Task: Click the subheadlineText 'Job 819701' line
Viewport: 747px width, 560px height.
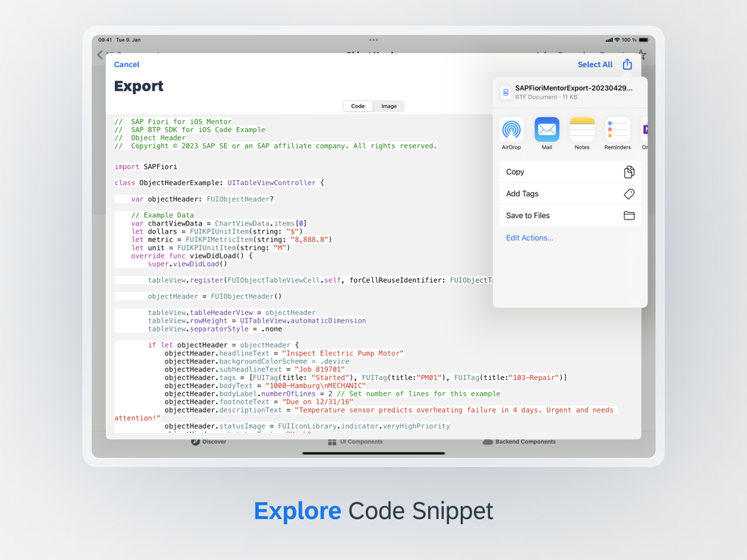Action: click(x=255, y=370)
